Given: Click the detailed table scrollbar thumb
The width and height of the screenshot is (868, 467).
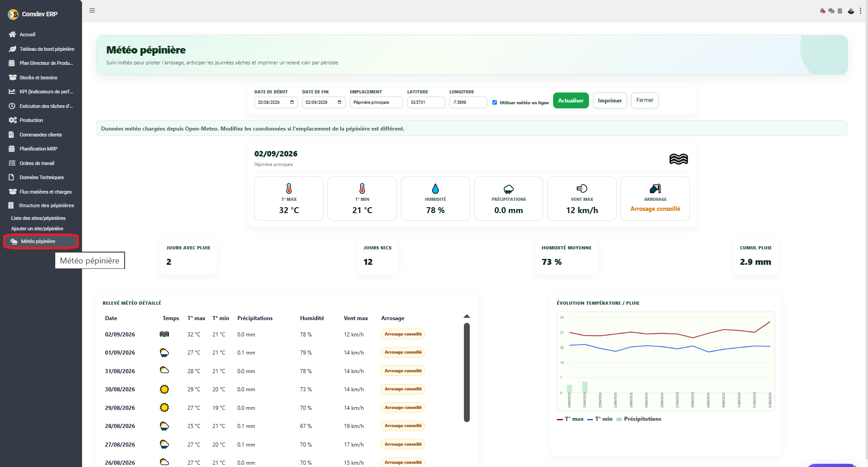Looking at the screenshot, I should (x=467, y=372).
